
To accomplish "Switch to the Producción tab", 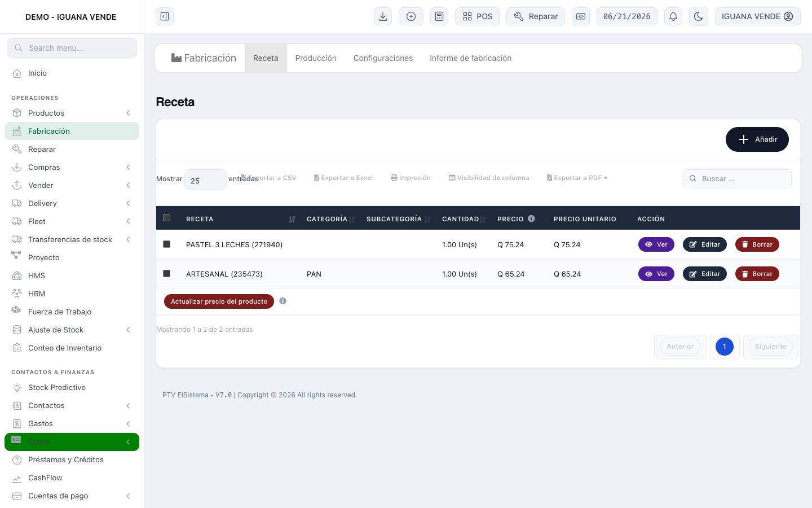I will click(316, 58).
